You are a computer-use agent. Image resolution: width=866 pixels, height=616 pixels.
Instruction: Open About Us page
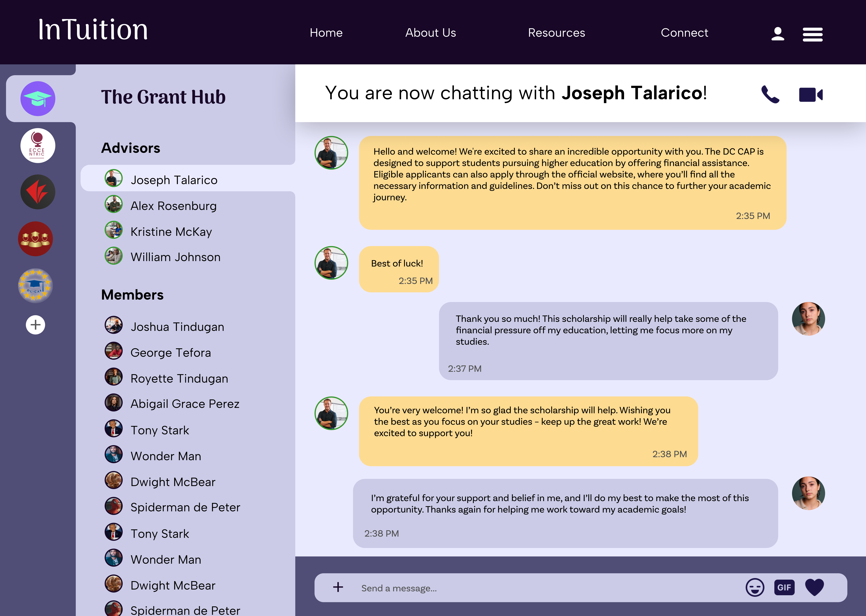pyautogui.click(x=431, y=33)
